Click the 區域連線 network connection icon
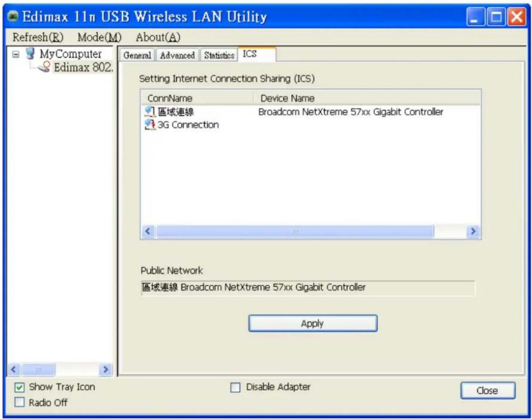 click(x=150, y=111)
